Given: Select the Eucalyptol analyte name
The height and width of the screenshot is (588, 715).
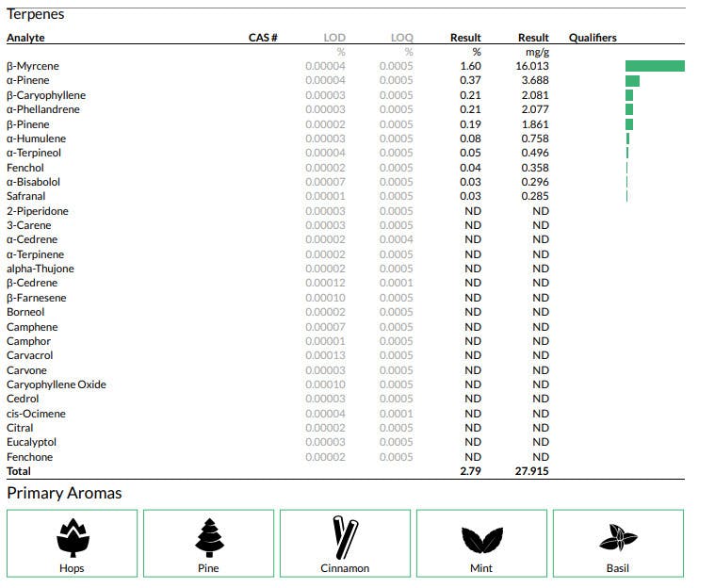Looking at the screenshot, I should click(31, 442).
